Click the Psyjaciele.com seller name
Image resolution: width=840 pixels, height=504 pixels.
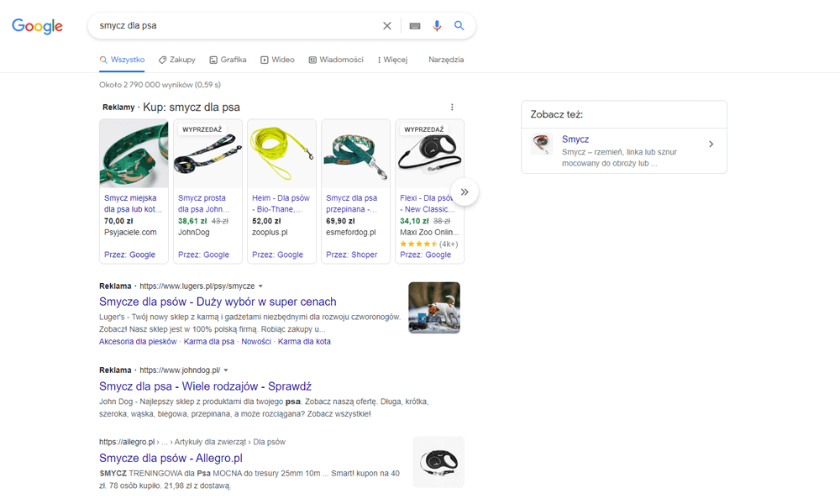pyautogui.click(x=130, y=233)
